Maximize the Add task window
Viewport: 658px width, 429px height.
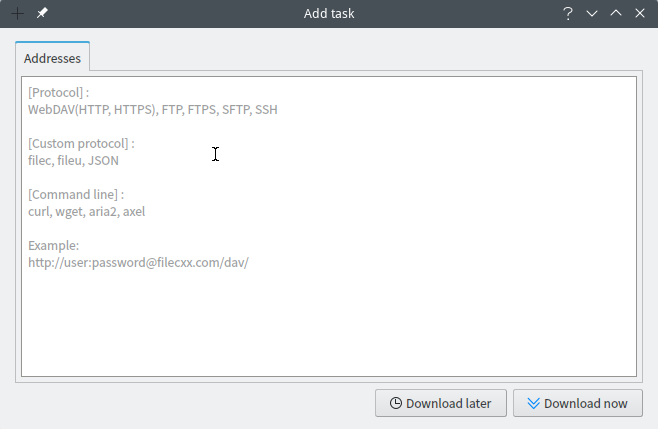pyautogui.click(x=616, y=13)
